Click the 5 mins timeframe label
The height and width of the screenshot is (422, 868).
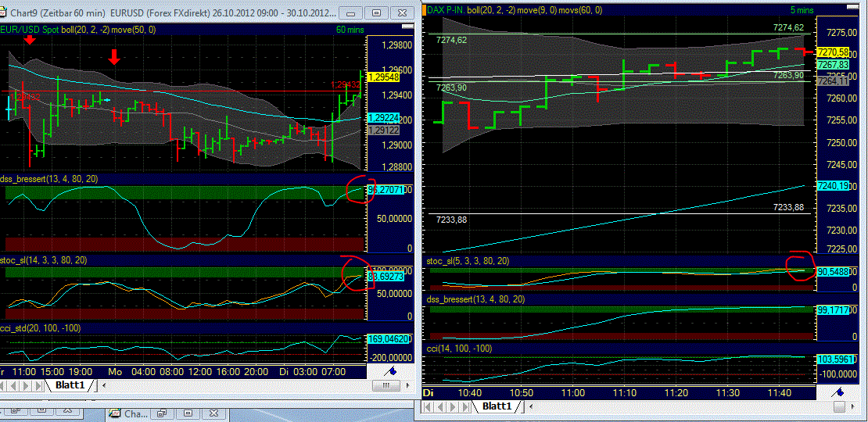click(801, 9)
